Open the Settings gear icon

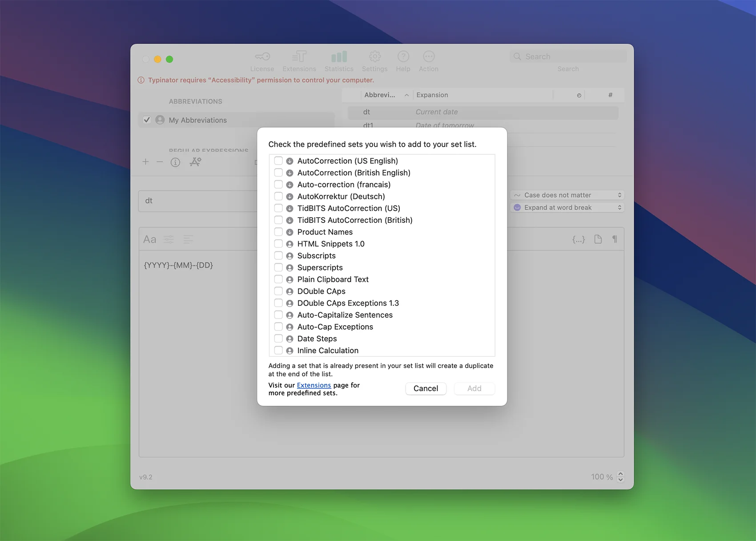click(x=375, y=57)
